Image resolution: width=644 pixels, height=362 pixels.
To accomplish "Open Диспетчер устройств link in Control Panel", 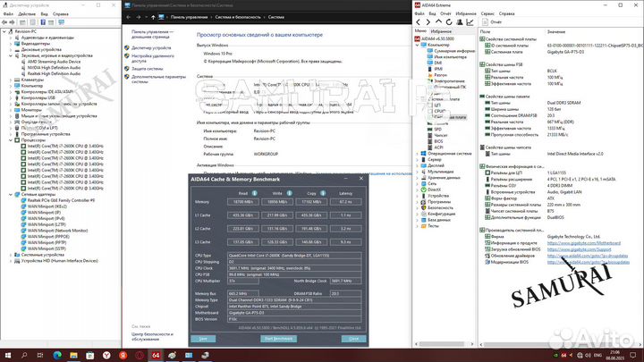I will [151, 48].
